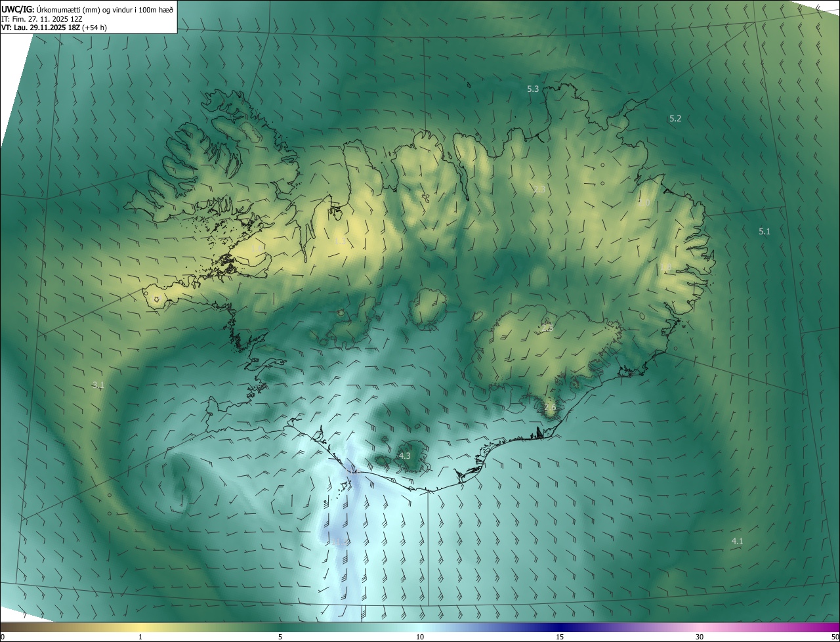Viewport: 840px width, 642px height.
Task: Click the "5.2" value label on the map
Action: tap(675, 118)
